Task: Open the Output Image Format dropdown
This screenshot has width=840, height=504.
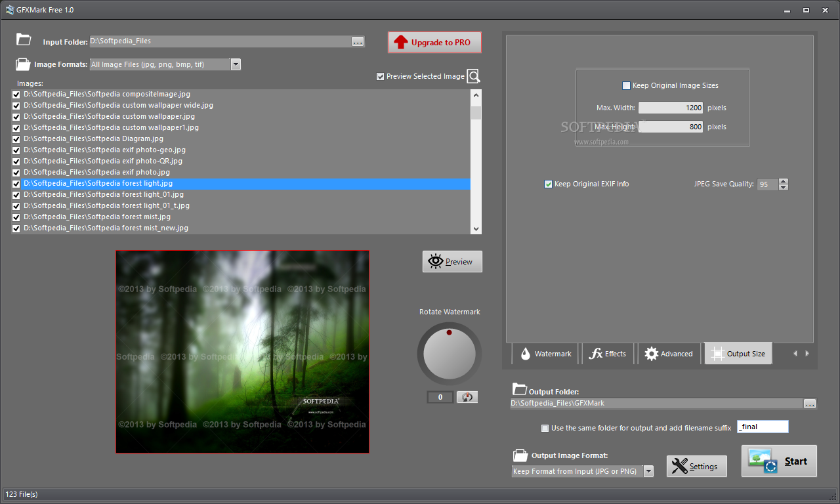Action: (x=648, y=471)
